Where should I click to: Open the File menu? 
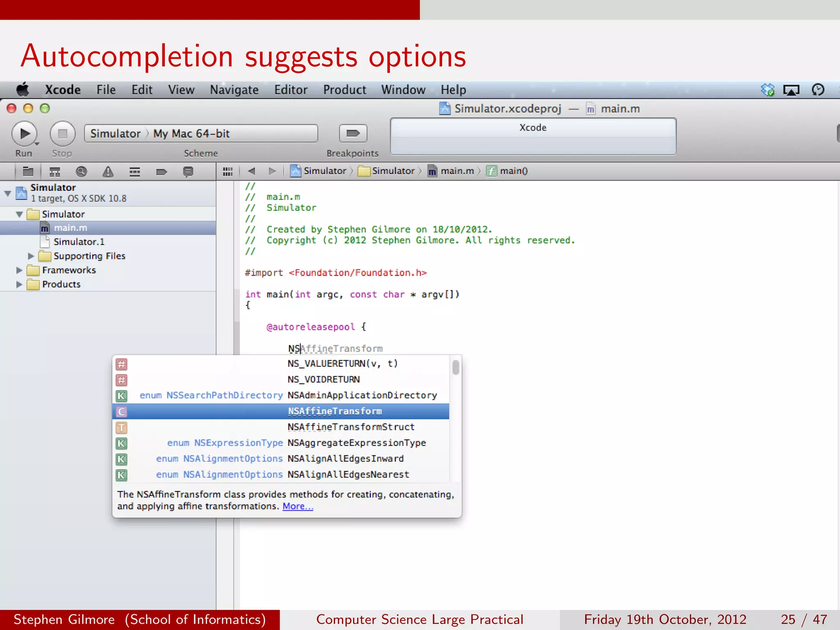click(106, 89)
